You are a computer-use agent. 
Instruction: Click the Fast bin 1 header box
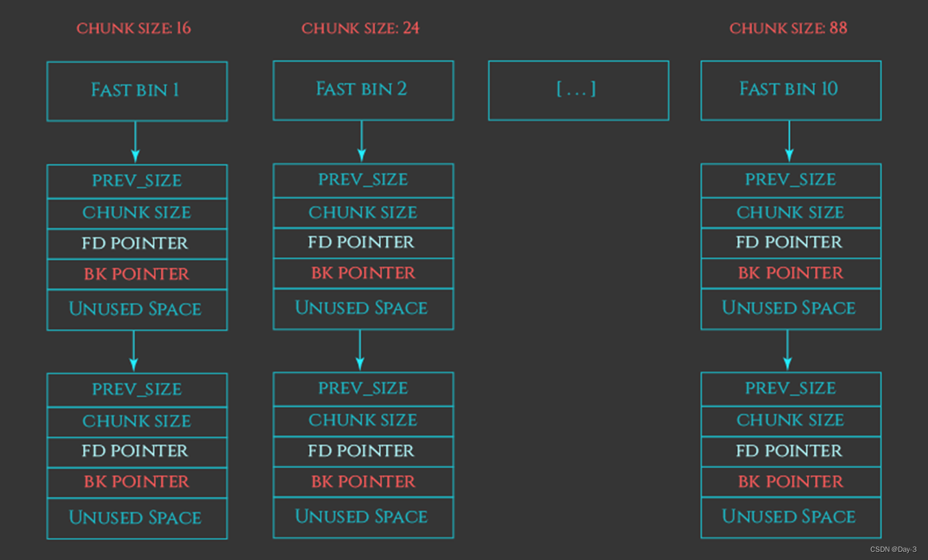[136, 91]
